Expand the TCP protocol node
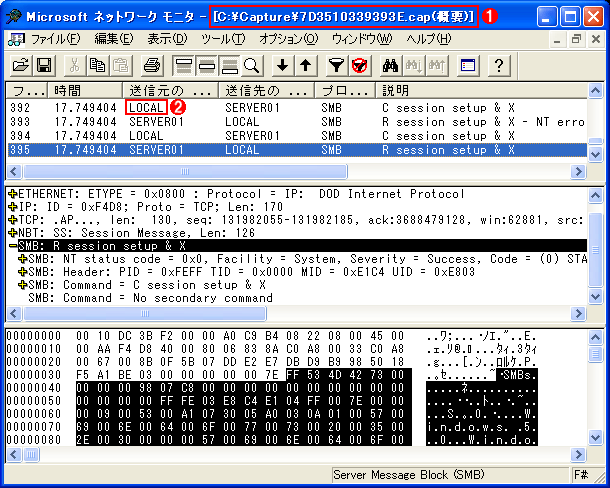The height and width of the screenshot is (488, 610). [x=12, y=220]
